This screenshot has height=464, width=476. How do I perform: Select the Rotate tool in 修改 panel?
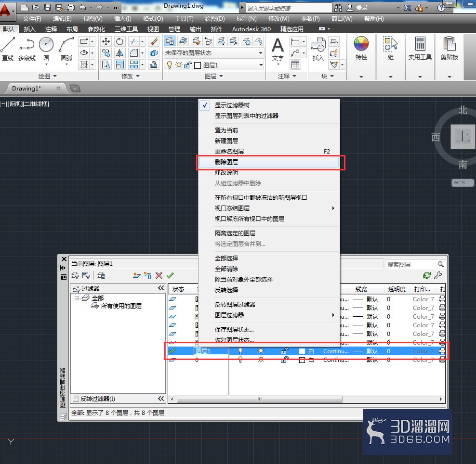[119, 41]
